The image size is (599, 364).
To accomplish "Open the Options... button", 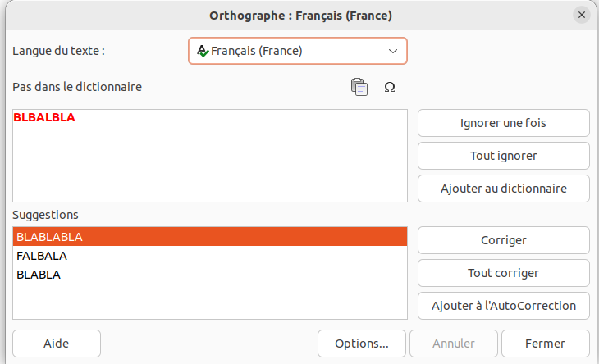I will 361,344.
